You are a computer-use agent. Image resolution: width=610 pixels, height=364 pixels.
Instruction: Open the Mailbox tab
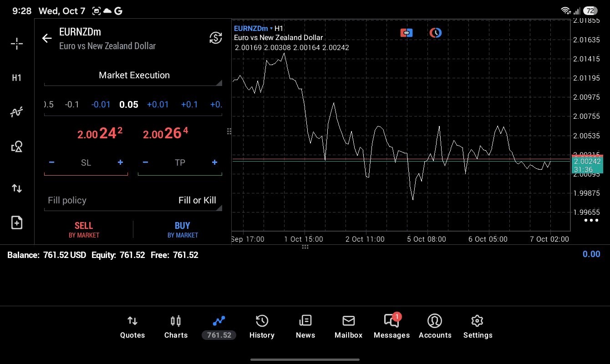[348, 327]
